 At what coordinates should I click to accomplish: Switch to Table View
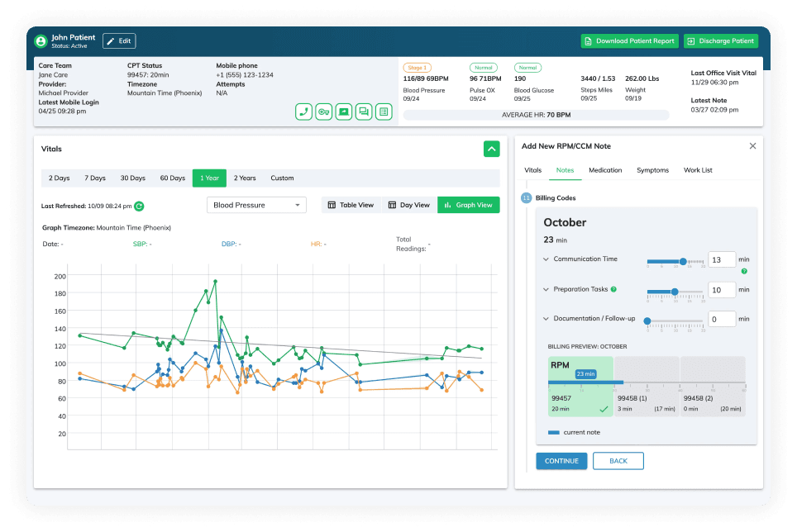point(351,205)
